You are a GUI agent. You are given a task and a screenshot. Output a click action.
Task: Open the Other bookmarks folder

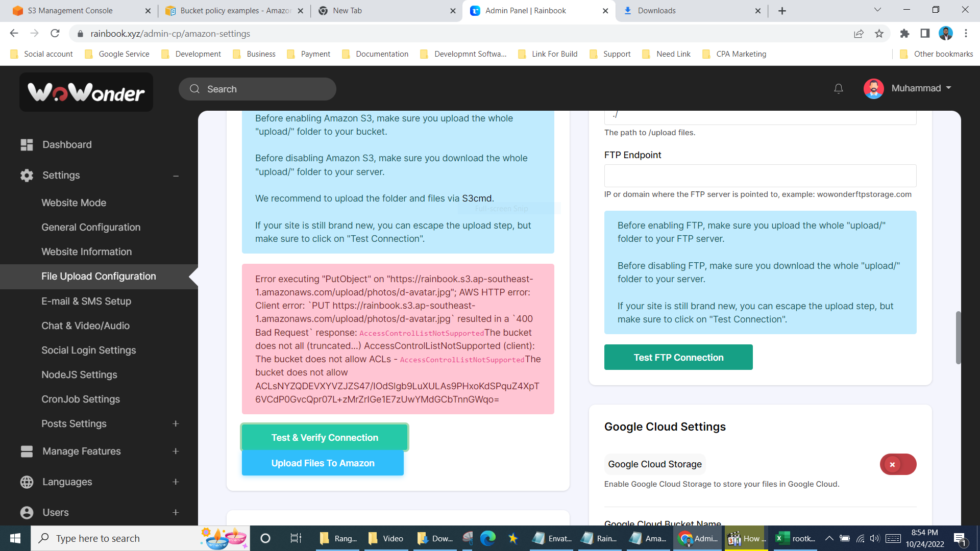point(937,54)
